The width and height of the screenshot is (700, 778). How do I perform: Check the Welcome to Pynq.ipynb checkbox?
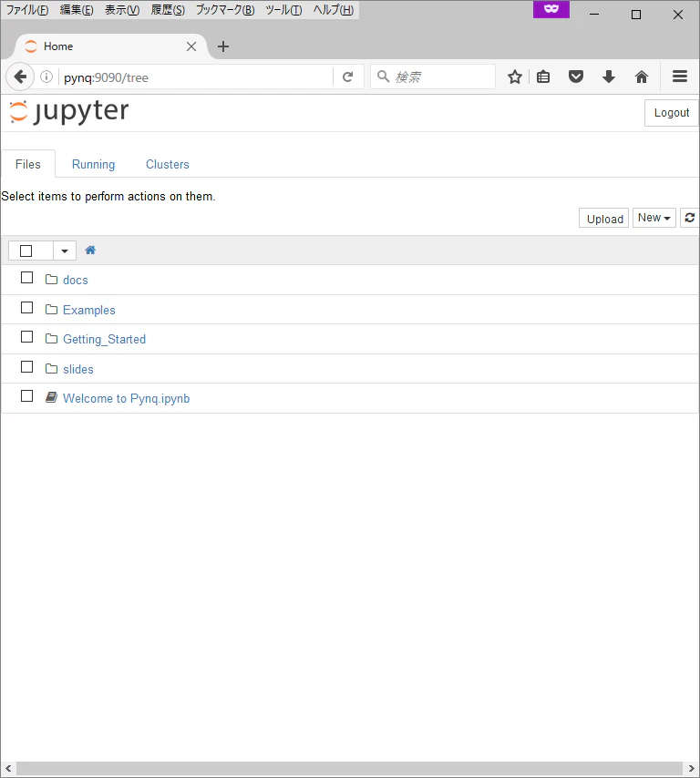26,396
